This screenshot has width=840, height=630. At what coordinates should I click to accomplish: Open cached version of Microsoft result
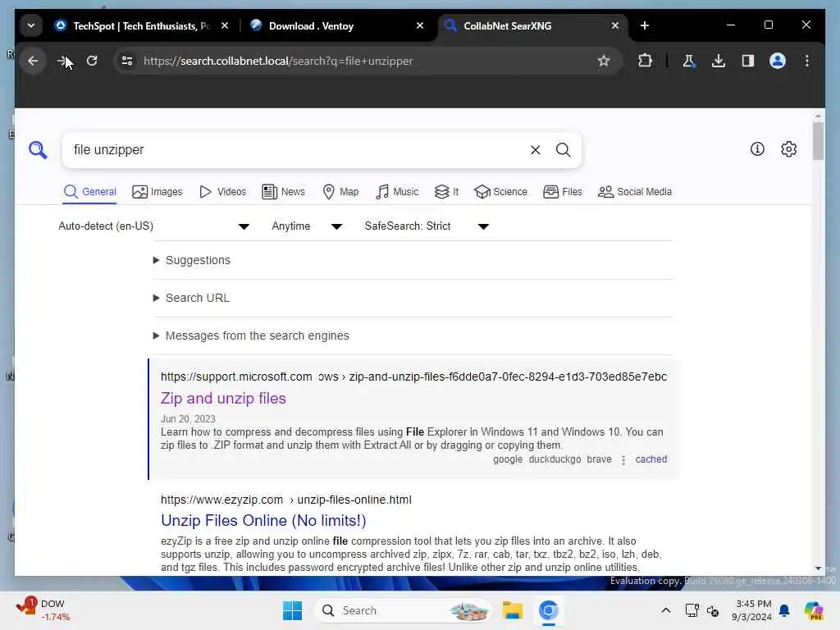tap(651, 459)
